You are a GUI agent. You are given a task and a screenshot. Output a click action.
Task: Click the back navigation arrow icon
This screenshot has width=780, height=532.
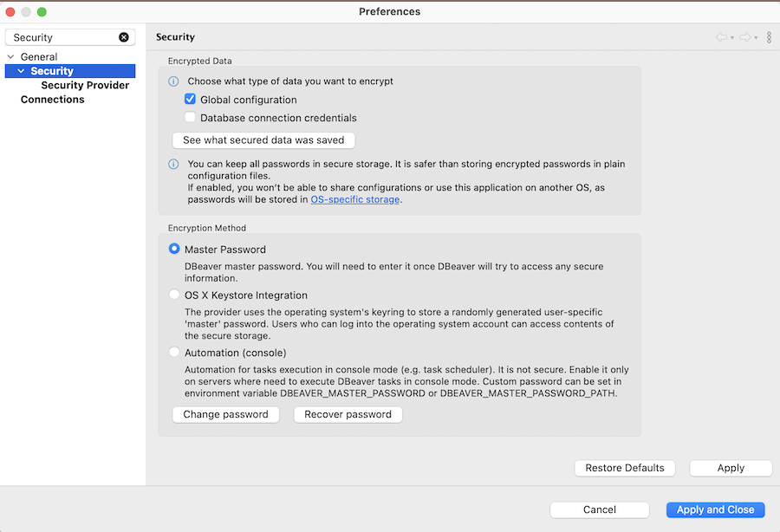(721, 37)
